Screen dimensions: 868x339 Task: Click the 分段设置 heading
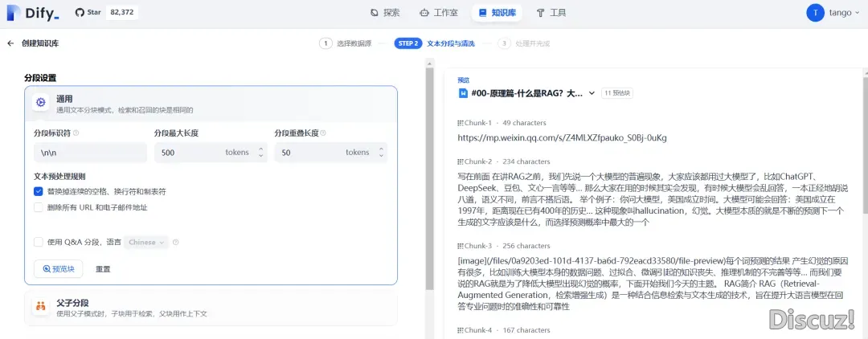click(40, 78)
